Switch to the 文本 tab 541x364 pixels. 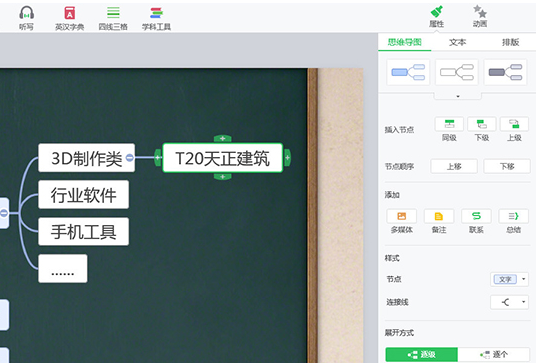(x=458, y=42)
